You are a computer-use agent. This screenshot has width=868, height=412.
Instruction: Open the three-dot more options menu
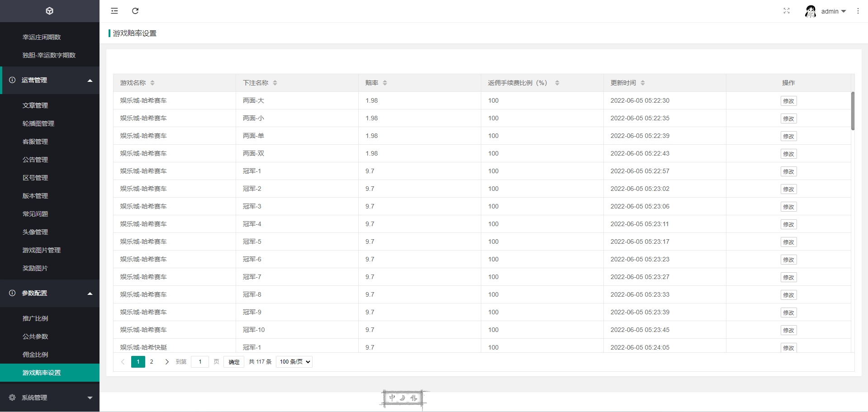(x=858, y=11)
